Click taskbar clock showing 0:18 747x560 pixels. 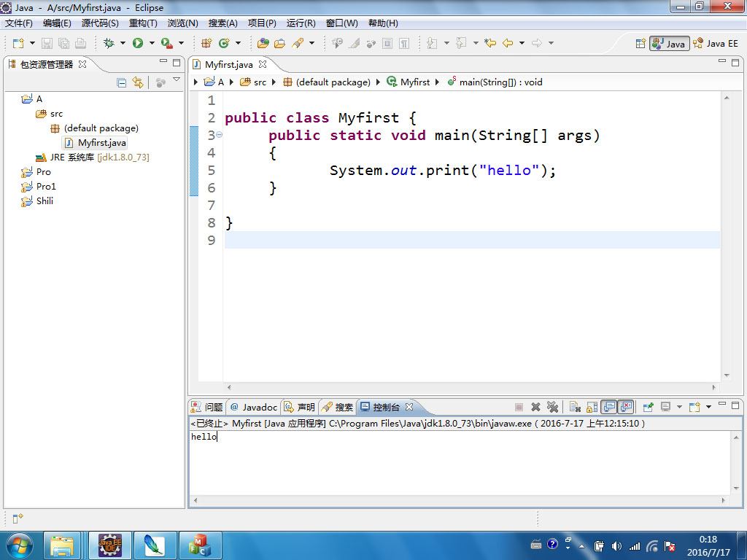(x=708, y=539)
